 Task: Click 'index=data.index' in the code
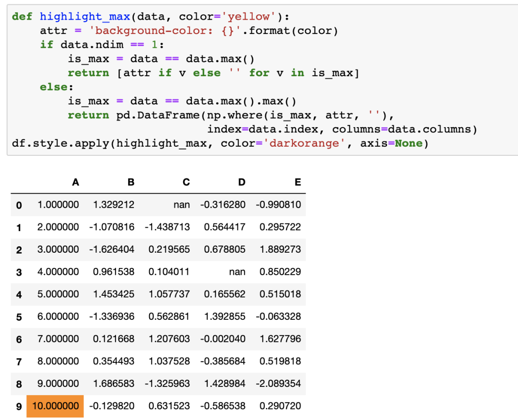point(263,129)
